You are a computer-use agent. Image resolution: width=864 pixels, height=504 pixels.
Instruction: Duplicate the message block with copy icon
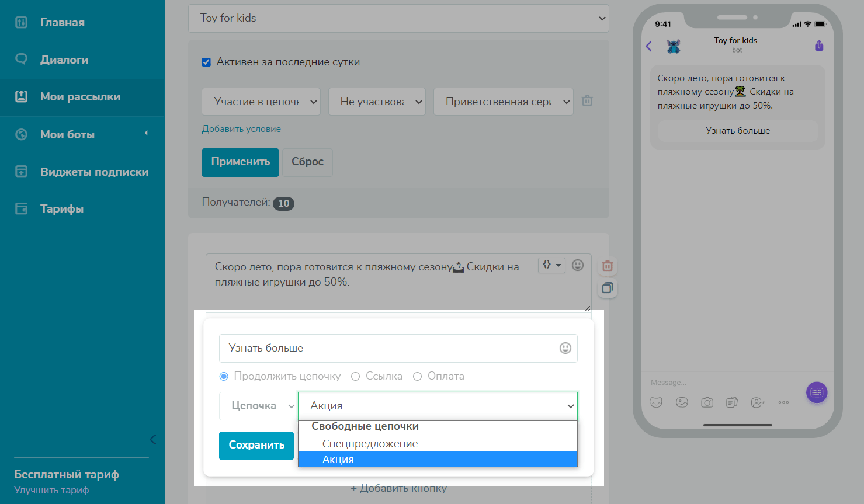(x=608, y=288)
